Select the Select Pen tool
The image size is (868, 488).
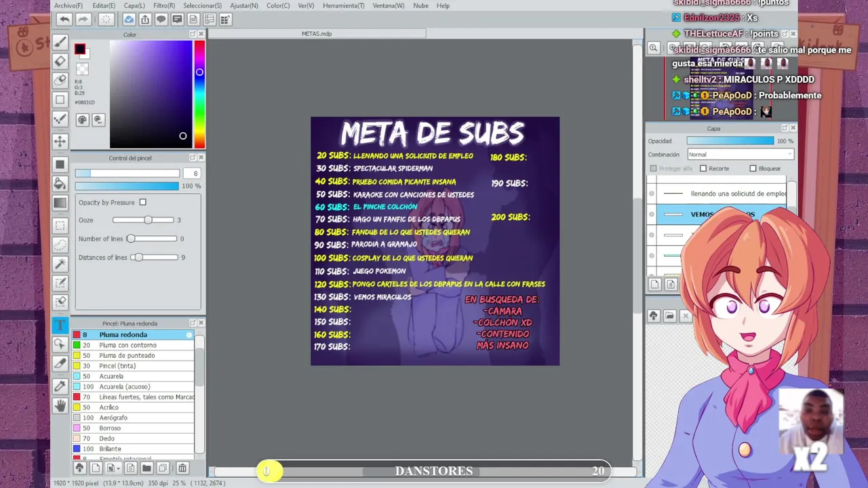click(x=60, y=283)
